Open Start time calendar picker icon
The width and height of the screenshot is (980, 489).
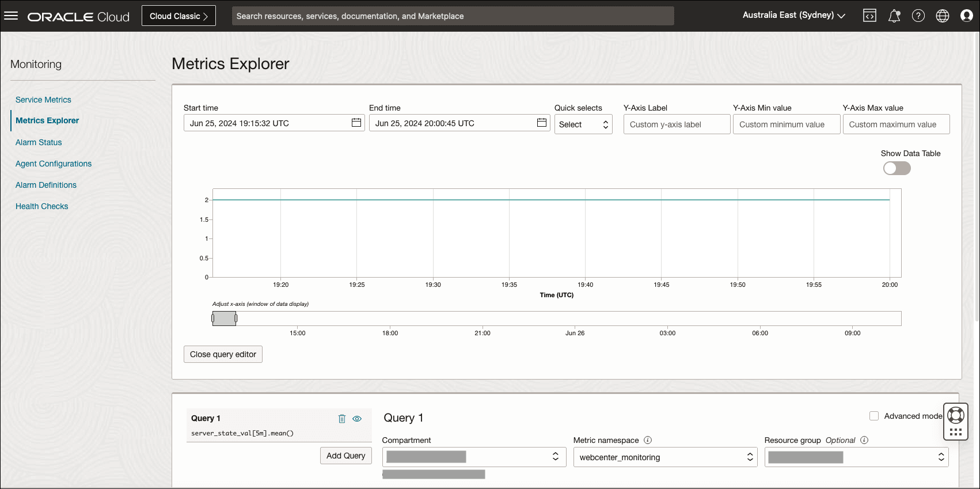pyautogui.click(x=356, y=123)
